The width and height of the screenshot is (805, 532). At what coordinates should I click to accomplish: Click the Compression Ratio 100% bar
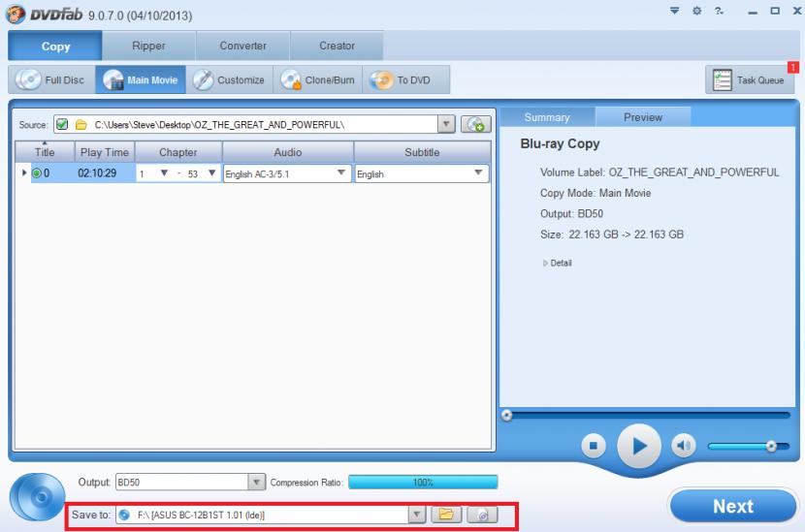pyautogui.click(x=423, y=482)
